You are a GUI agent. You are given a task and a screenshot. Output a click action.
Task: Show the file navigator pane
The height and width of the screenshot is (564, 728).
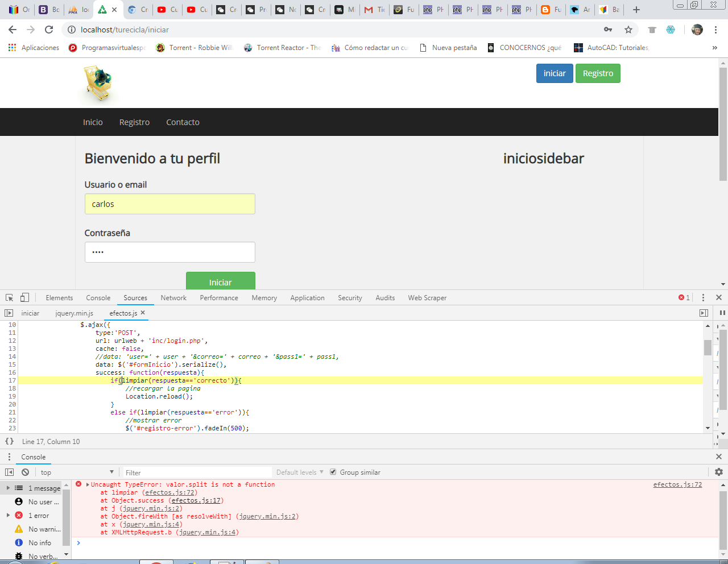pyautogui.click(x=9, y=313)
